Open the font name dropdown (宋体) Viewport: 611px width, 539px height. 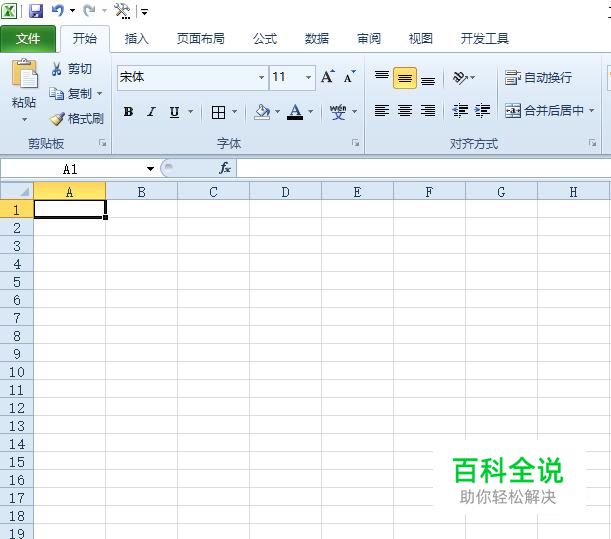261,77
